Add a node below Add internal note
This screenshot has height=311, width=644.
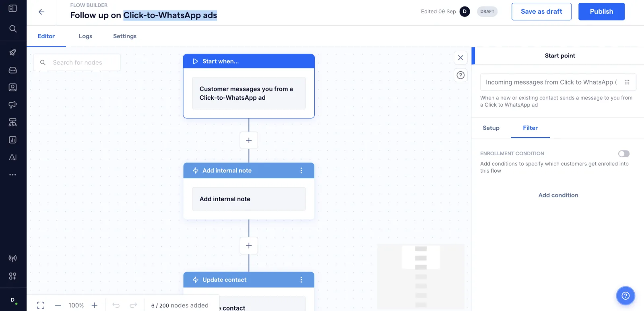coord(249,246)
